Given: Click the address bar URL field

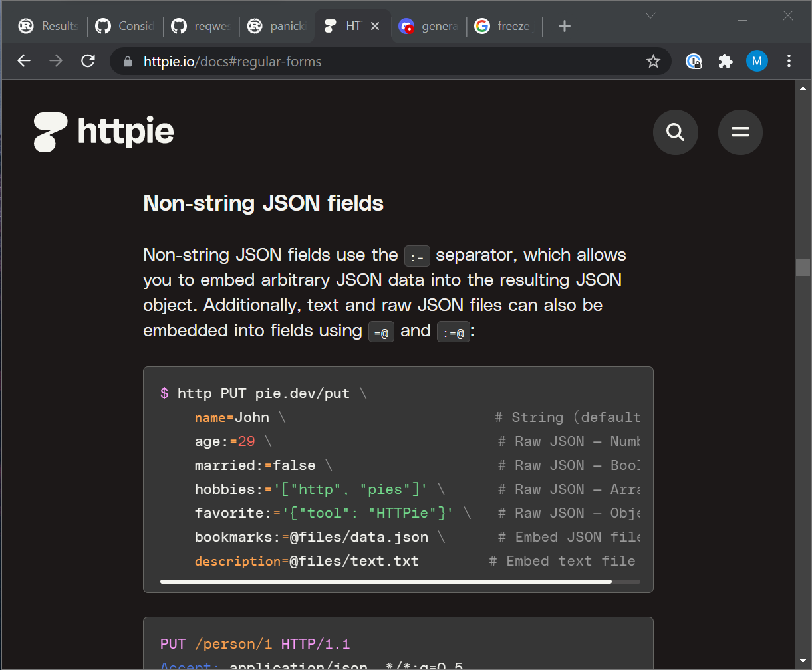Looking at the screenshot, I should (391, 62).
